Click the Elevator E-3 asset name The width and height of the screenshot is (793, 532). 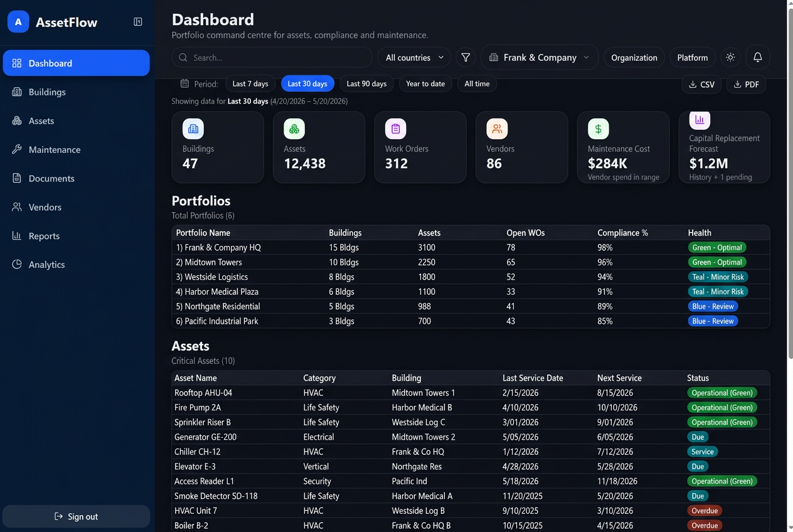tap(195, 467)
